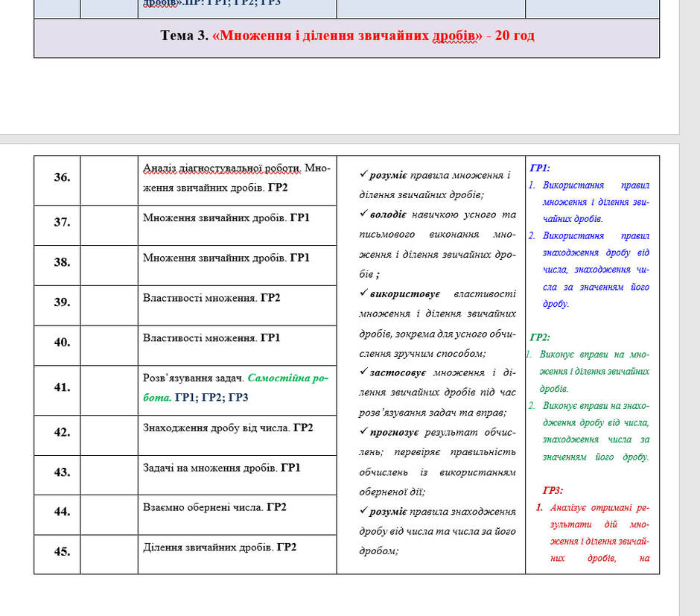
Task: Click 'Розв’язування задач.' in row 41
Action: [x=194, y=378]
